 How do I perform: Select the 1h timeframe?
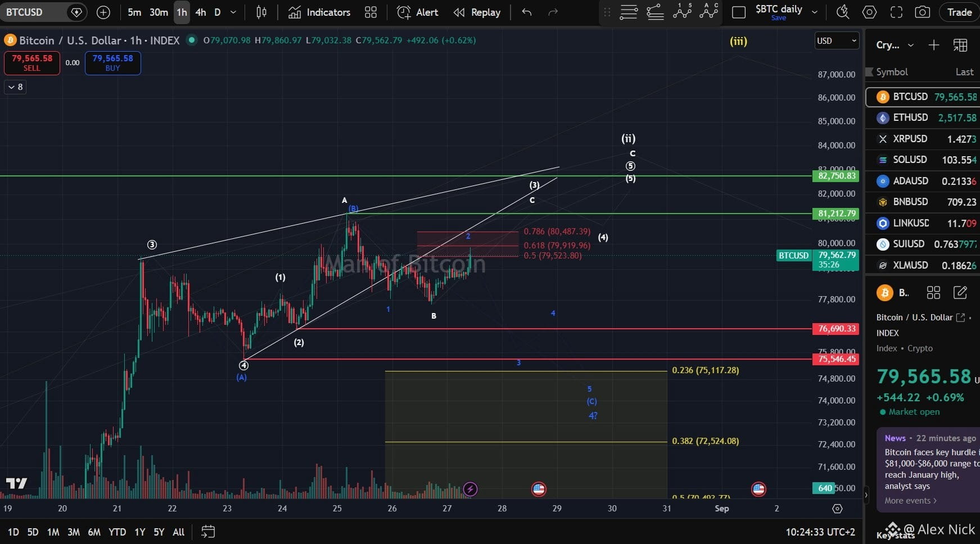tap(182, 12)
